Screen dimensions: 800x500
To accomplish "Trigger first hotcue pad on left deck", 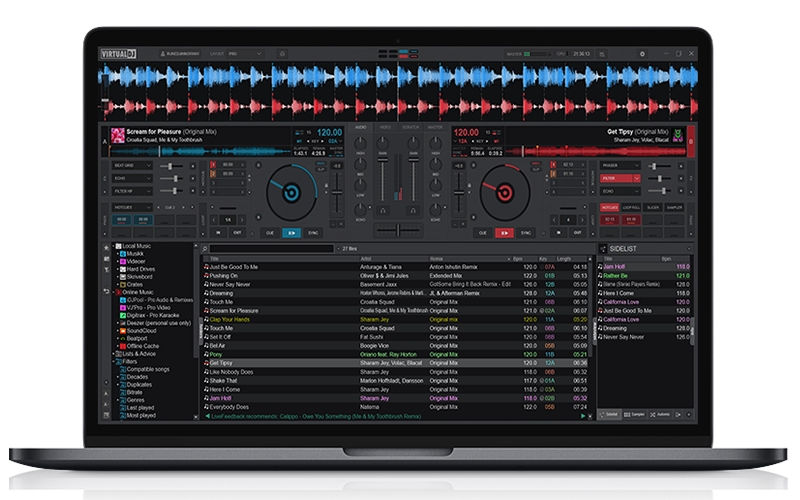I will (x=121, y=220).
